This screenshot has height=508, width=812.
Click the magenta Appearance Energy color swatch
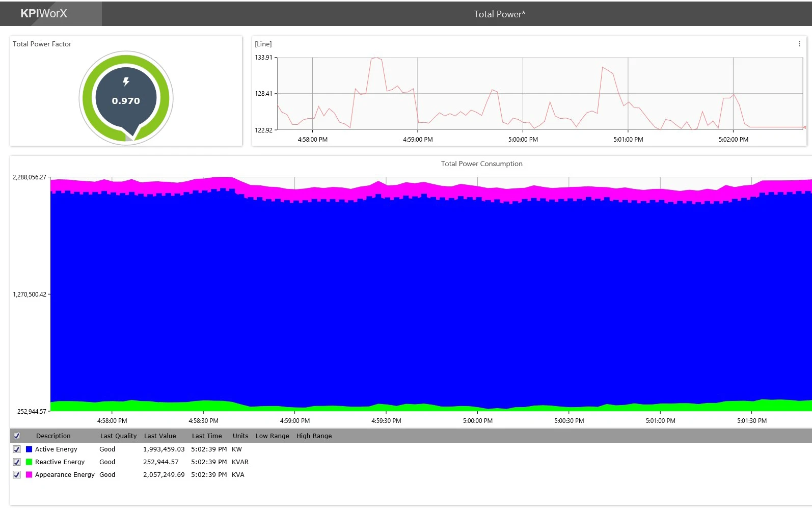[x=29, y=474]
